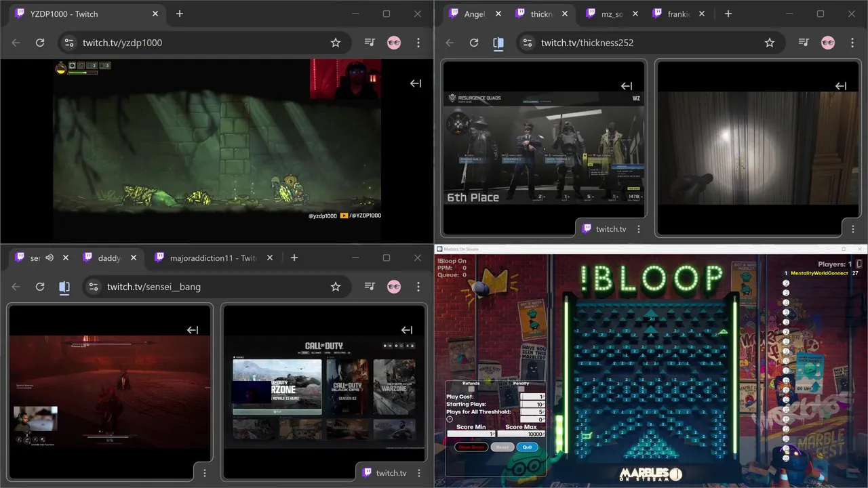Toggle split view icon in the thickness252 window
This screenshot has height=488, width=868.
pos(498,43)
